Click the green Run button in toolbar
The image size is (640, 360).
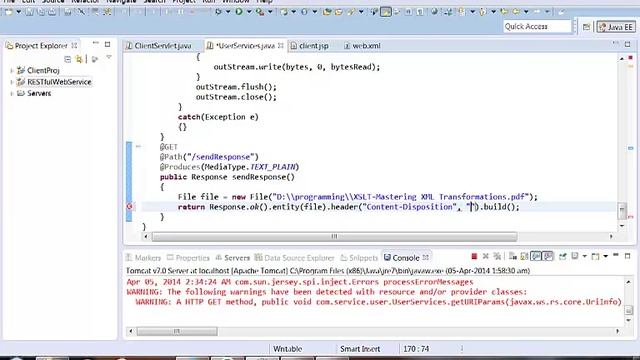pyautogui.click(x=239, y=12)
